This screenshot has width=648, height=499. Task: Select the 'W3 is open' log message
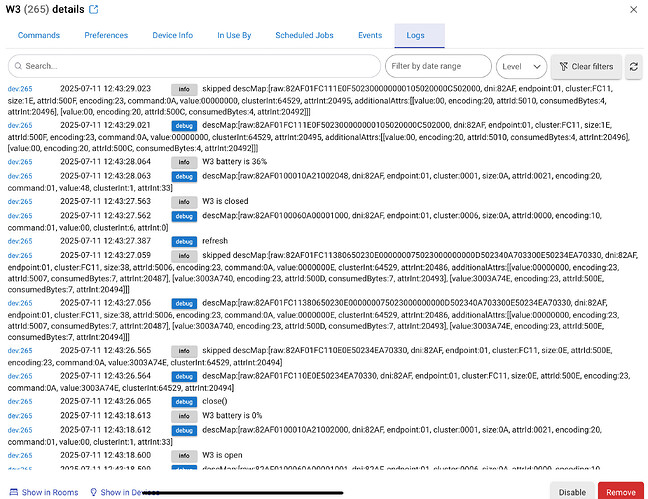(x=222, y=455)
